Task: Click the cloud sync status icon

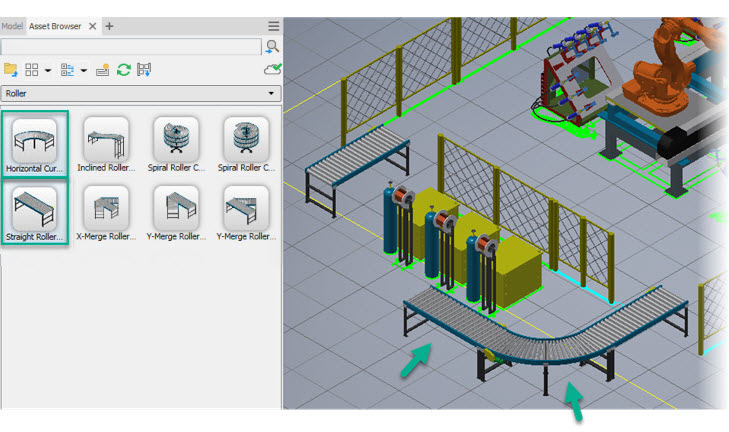Action: (x=272, y=69)
